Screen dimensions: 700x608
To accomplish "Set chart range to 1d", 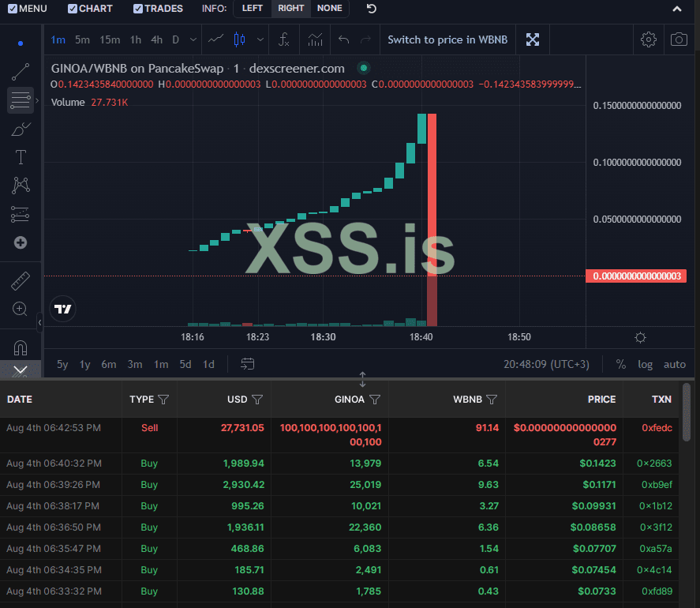I will 208,364.
